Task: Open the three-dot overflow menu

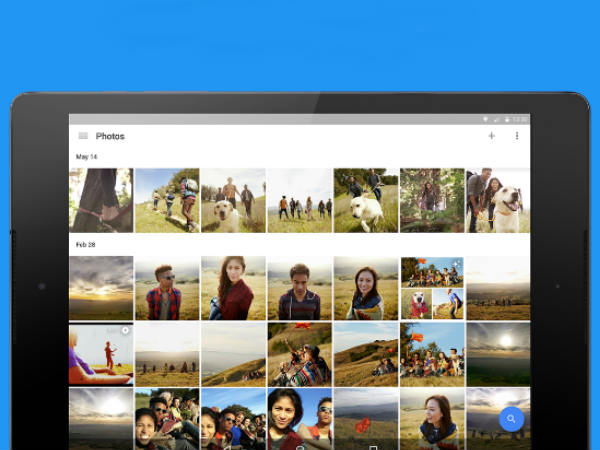Action: 517,136
